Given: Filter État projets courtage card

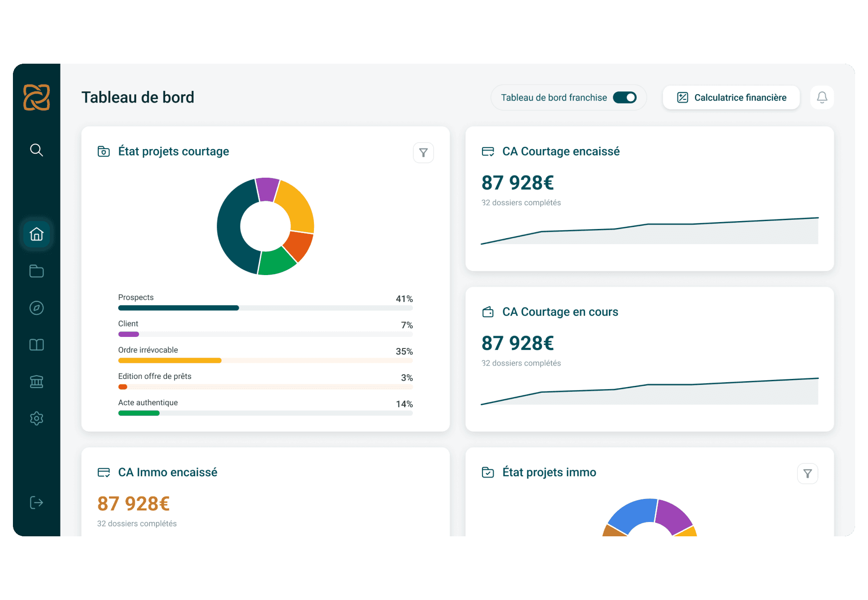Looking at the screenshot, I should click(423, 153).
